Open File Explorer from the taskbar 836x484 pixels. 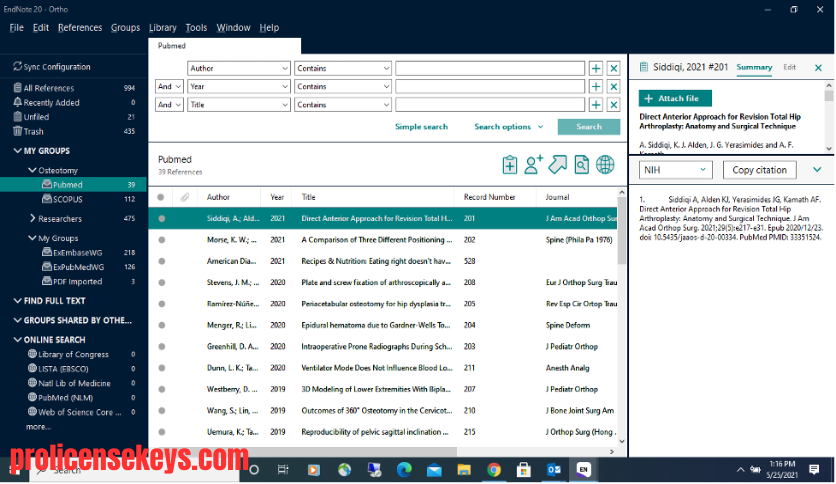pos(464,470)
